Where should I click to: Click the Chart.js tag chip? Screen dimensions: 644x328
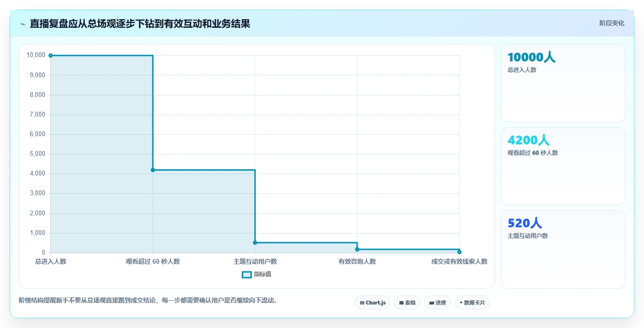[373, 303]
